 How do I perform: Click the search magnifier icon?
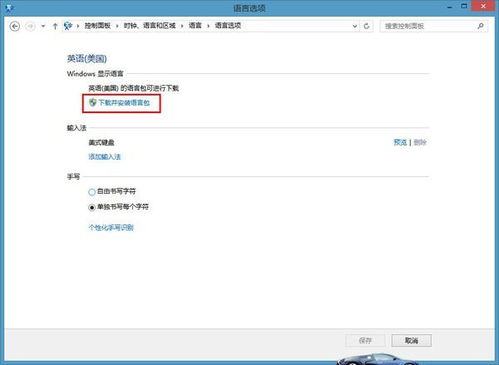click(x=480, y=26)
